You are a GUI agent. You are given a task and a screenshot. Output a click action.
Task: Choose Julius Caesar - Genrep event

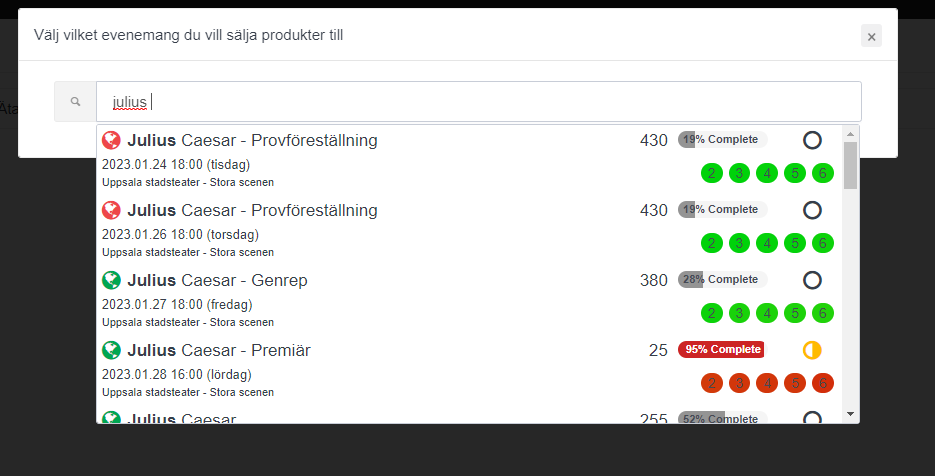(217, 280)
